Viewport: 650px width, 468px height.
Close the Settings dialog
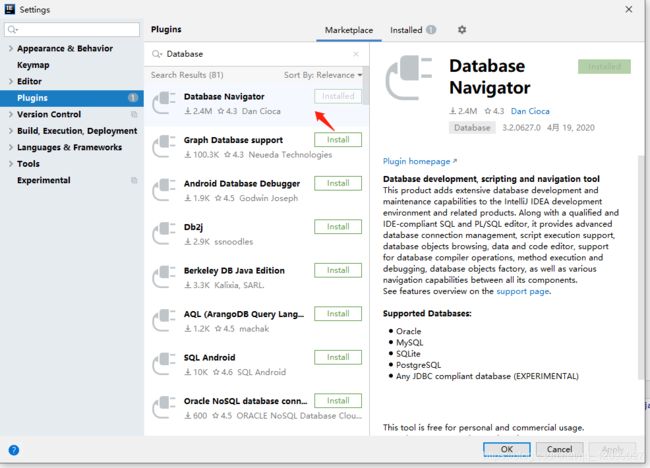pyautogui.click(x=629, y=9)
